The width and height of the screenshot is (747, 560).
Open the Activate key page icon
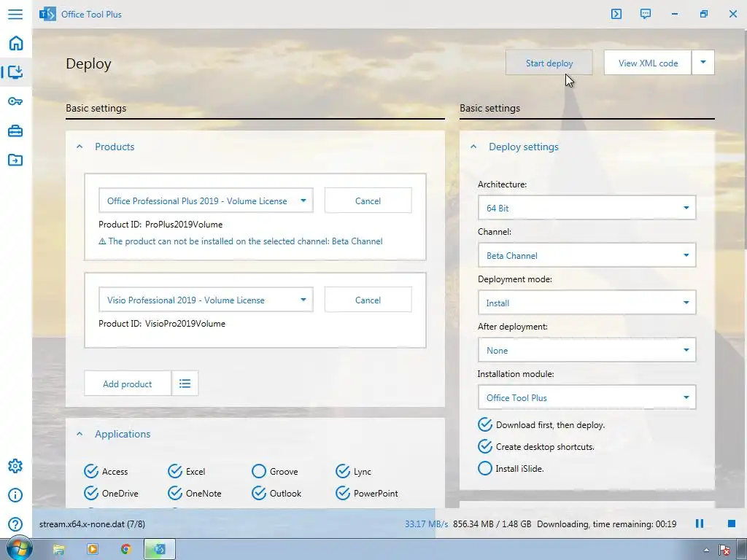coord(15,101)
